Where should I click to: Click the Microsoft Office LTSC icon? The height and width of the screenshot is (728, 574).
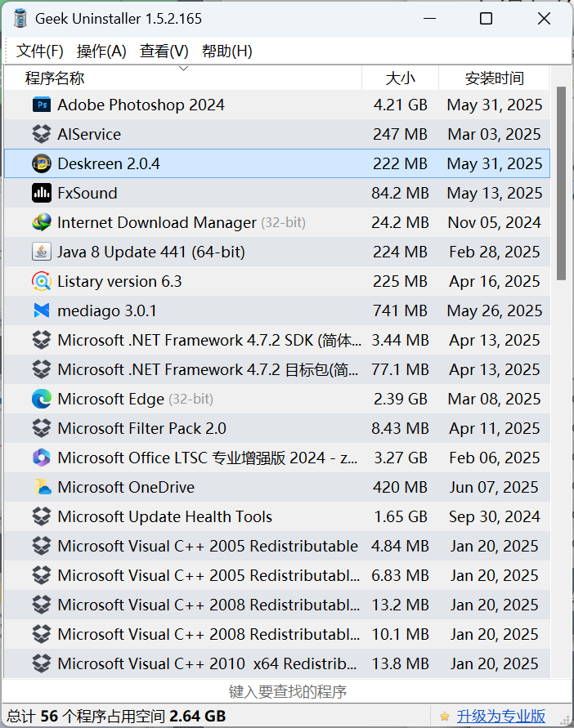[42, 458]
